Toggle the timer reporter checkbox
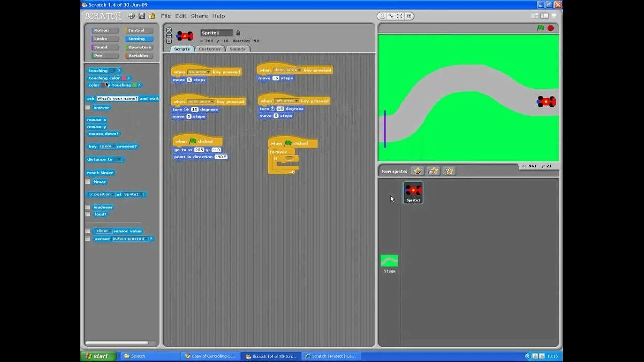The width and height of the screenshot is (644, 362). [x=88, y=182]
